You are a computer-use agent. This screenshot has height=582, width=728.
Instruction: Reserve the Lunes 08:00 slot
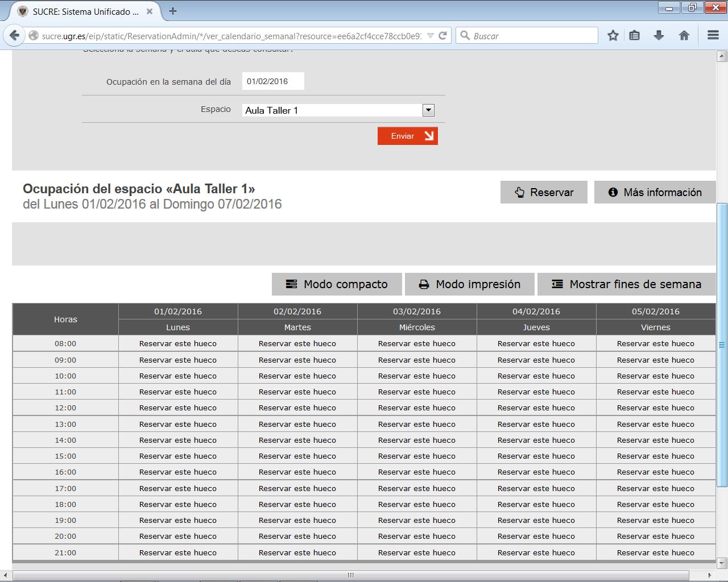(x=178, y=343)
